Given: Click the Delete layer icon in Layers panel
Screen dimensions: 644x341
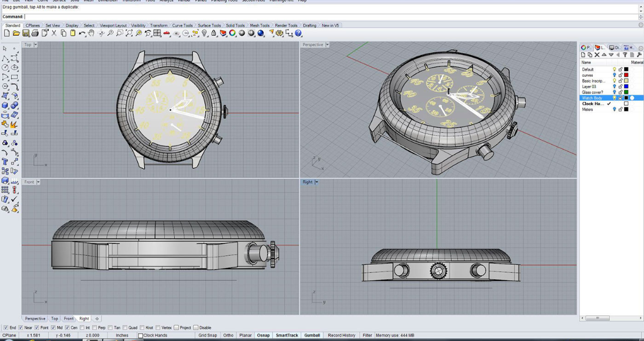Looking at the screenshot, I should point(597,55).
